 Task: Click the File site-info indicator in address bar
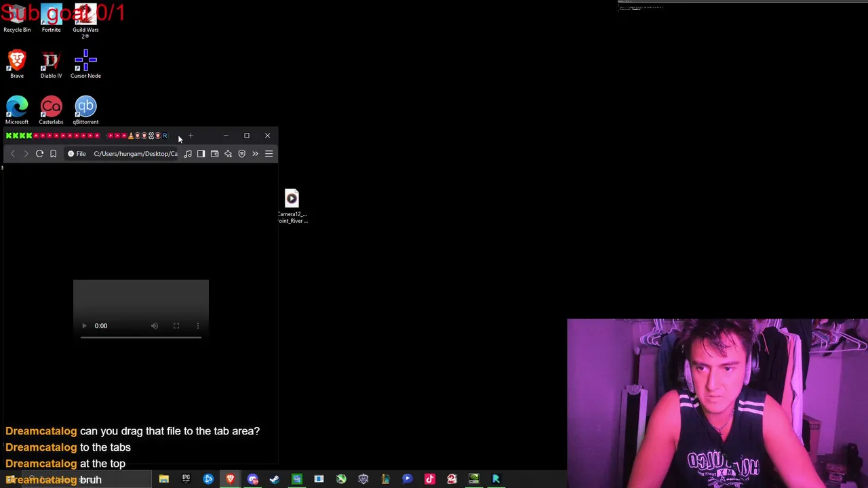click(x=77, y=154)
